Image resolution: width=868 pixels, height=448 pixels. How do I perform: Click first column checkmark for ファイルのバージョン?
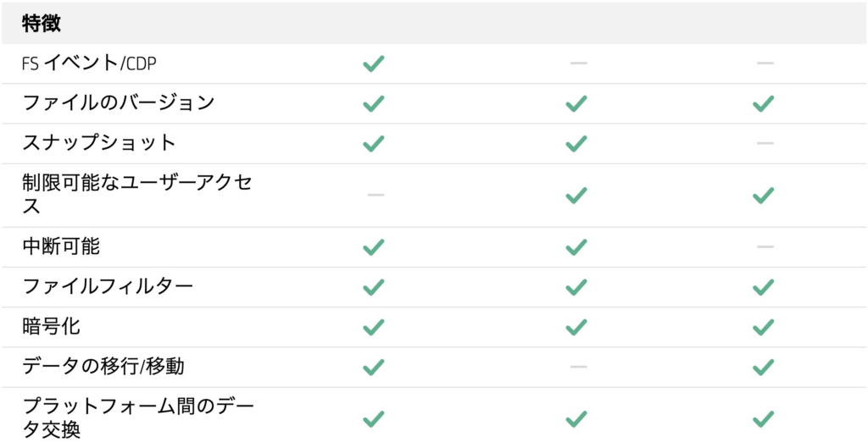[374, 103]
